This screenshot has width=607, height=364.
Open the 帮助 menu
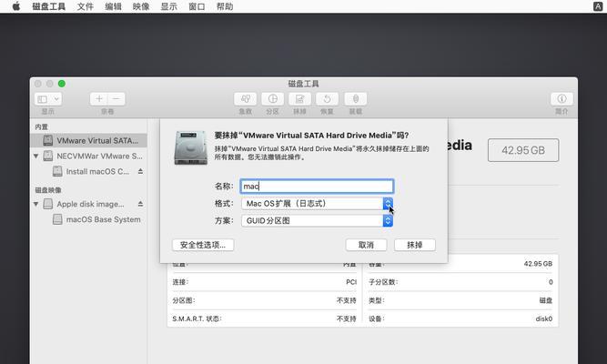pos(225,6)
